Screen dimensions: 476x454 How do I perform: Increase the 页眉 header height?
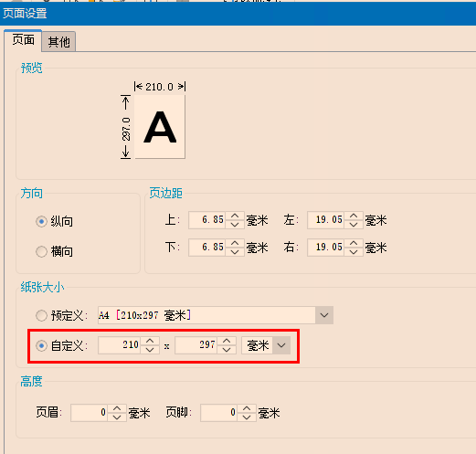click(x=117, y=408)
